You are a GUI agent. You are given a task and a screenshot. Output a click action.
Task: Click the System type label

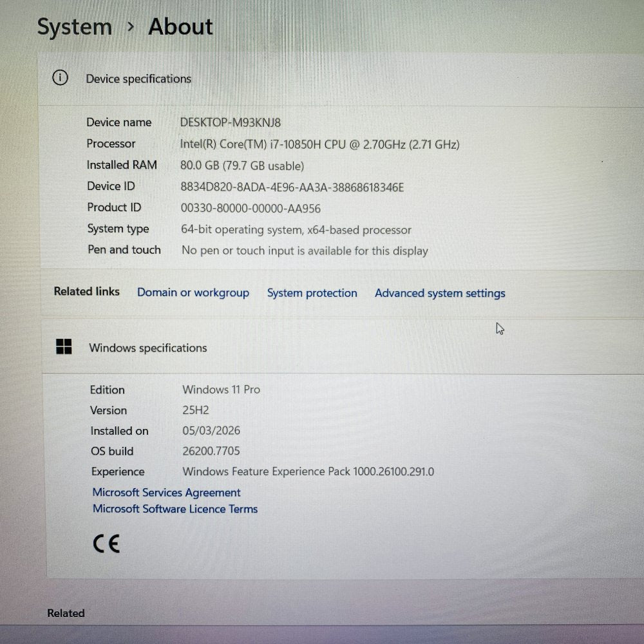pos(118,229)
